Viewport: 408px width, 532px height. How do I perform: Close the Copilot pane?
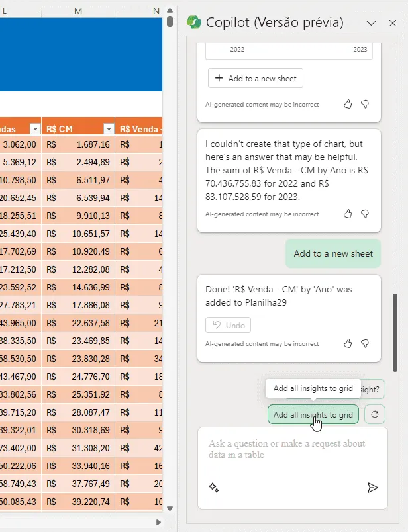point(393,23)
